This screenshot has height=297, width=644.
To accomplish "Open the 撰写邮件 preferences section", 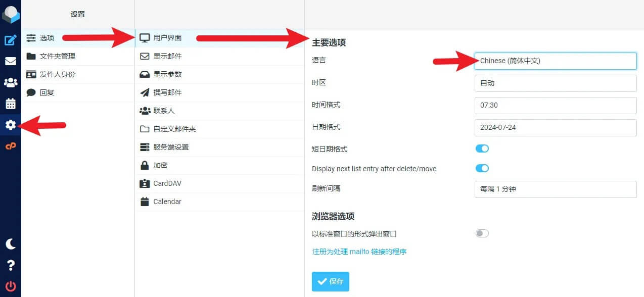I will point(167,92).
